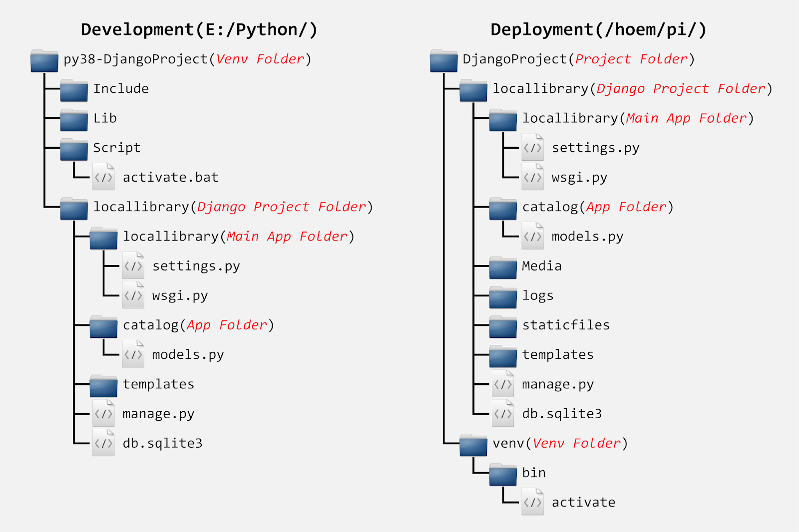Open Deployment Main App Folder icon
This screenshot has height=532, width=799.
[503, 120]
